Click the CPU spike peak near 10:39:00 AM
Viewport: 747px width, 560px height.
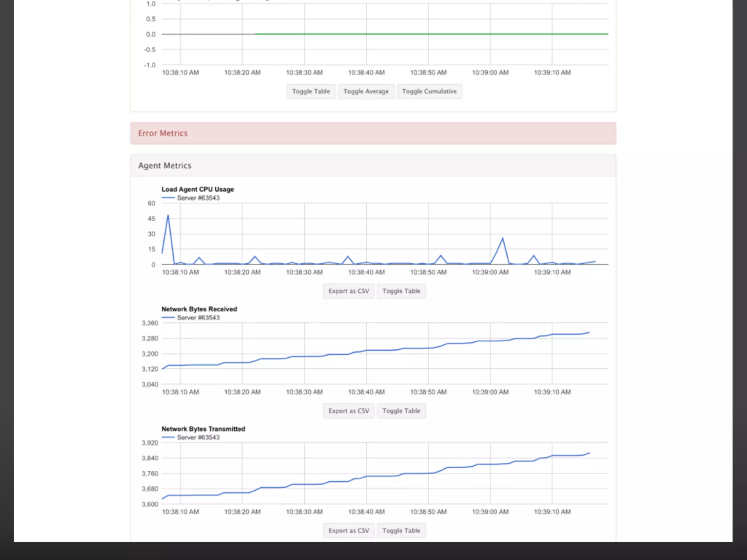coord(503,238)
